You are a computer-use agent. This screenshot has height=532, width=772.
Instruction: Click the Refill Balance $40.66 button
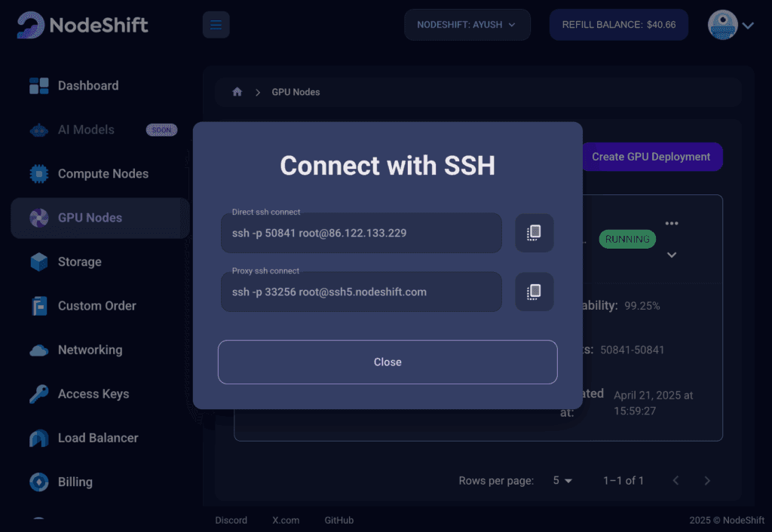[x=618, y=25]
